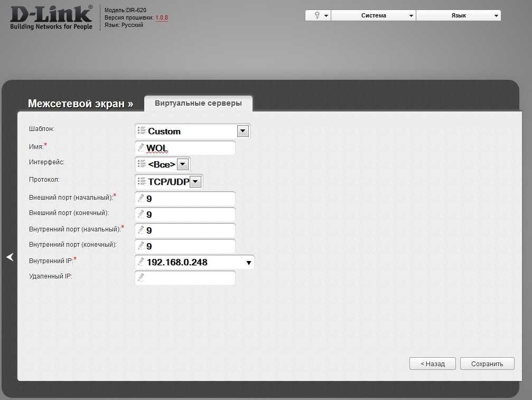Viewport: 532px width, 400px height.
Task: Click the Внешний порт (конечный) field
Action: [x=185, y=215]
